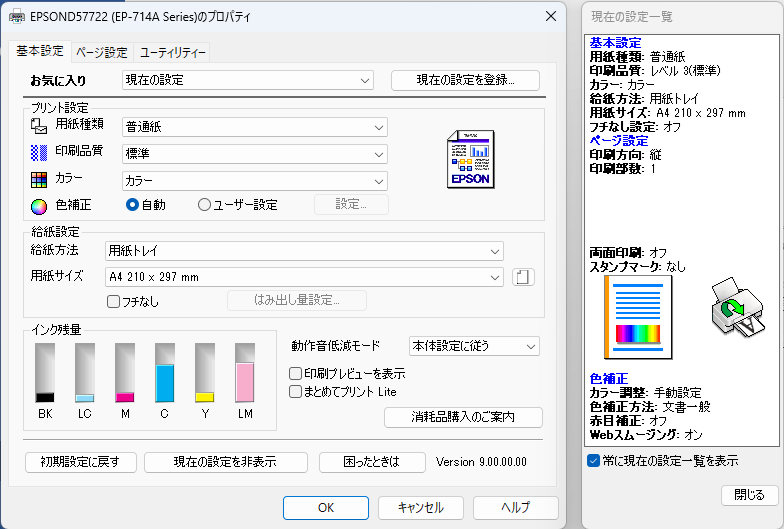Viewport: 784px width, 529px height.
Task: Switch to the ページ設定 tab
Action: tap(101, 52)
